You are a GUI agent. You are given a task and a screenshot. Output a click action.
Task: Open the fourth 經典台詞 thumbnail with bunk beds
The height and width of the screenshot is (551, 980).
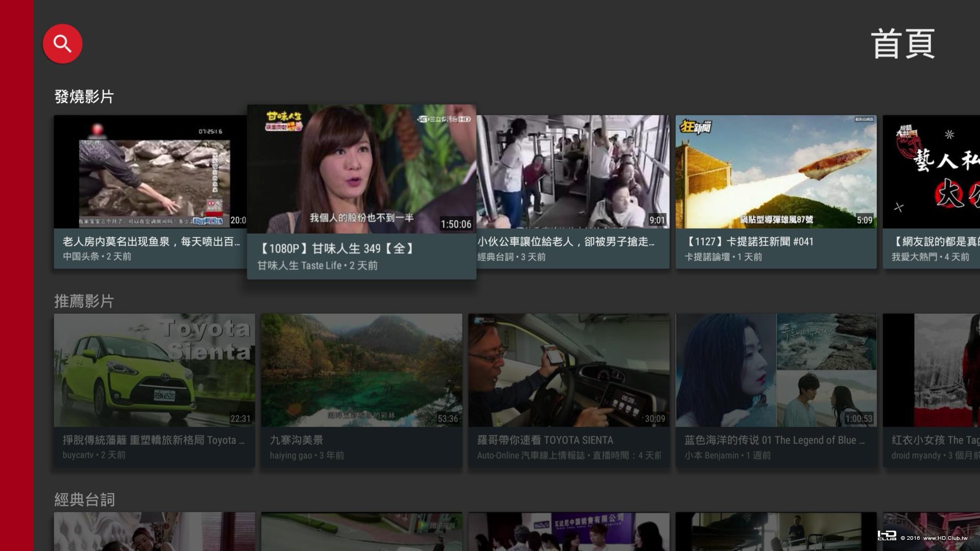776,532
